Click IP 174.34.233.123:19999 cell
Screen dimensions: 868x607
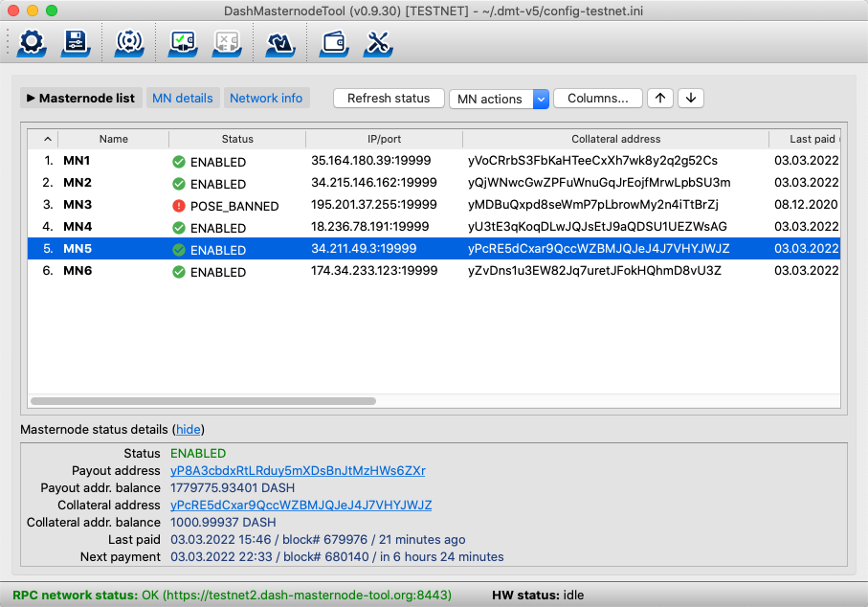(x=374, y=271)
